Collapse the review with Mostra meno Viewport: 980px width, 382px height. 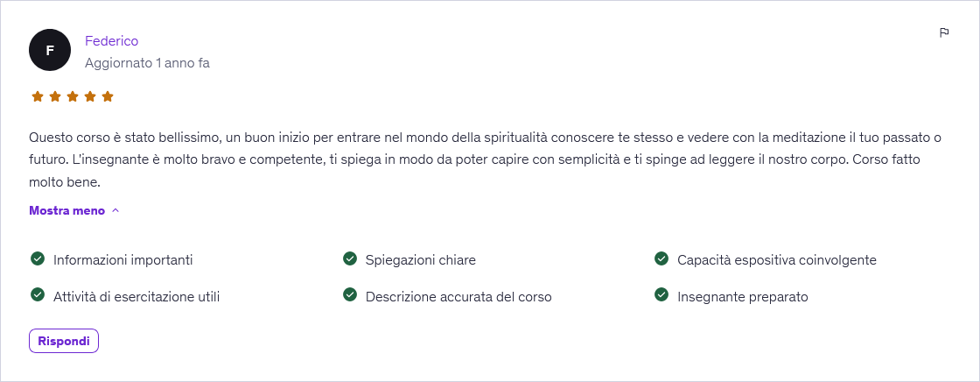(x=74, y=210)
